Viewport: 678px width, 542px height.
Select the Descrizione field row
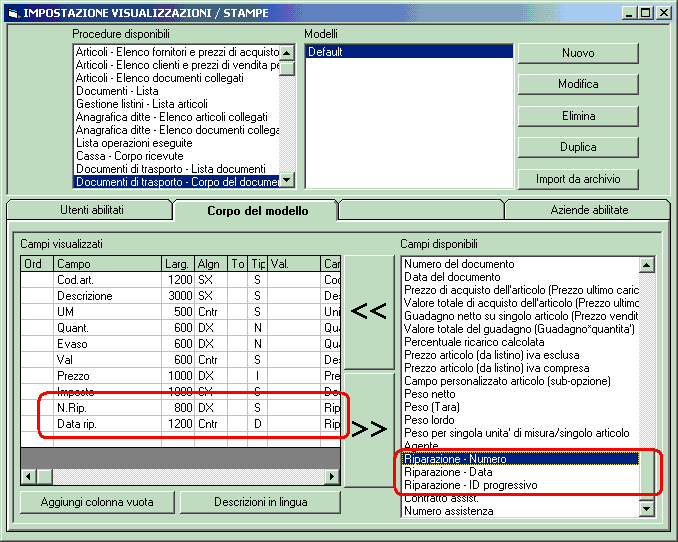click(x=181, y=296)
